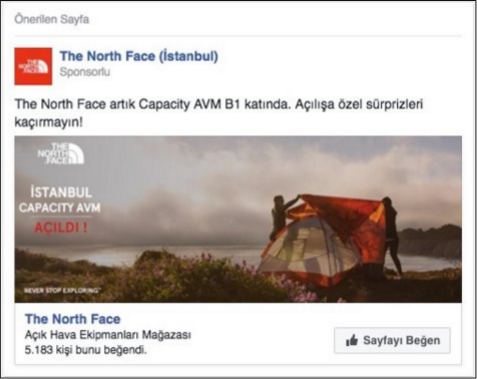Screen dimensions: 477x379
Task: Click the white North Face logo in the ad image
Action: [61, 153]
